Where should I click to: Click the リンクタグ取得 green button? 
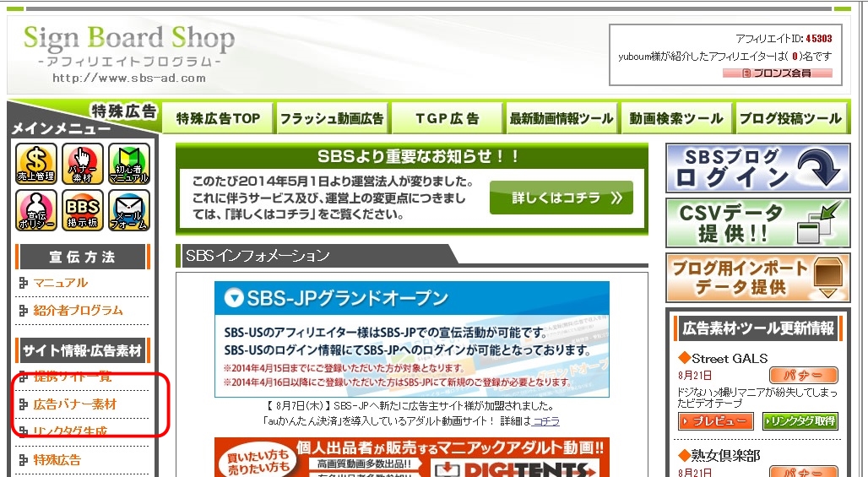(x=800, y=421)
